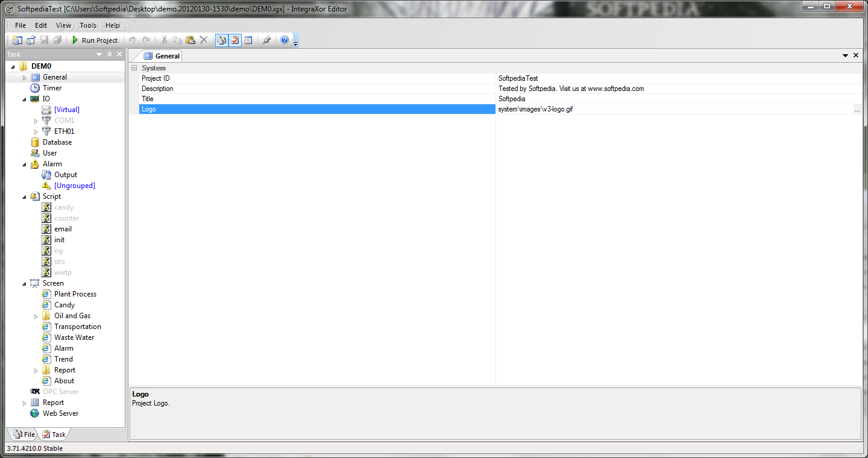
Task: Start the project with Run Project
Action: 95,40
